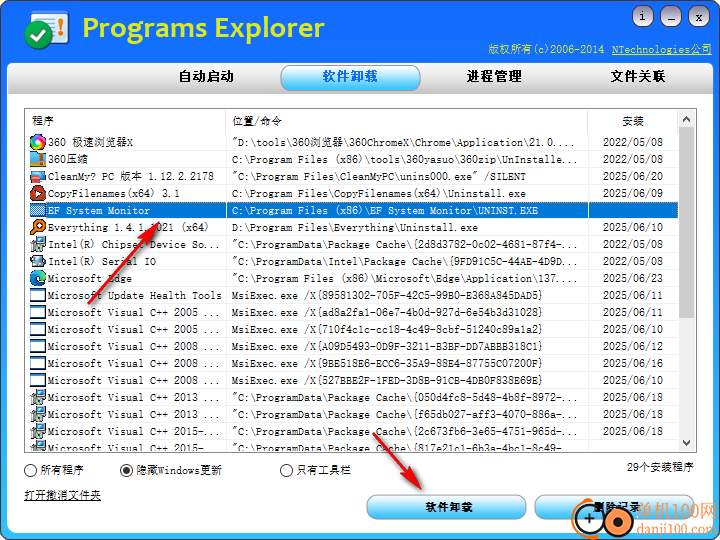The image size is (720, 540).
Task: Visit the NTechnologies公司 link
Action: point(662,50)
